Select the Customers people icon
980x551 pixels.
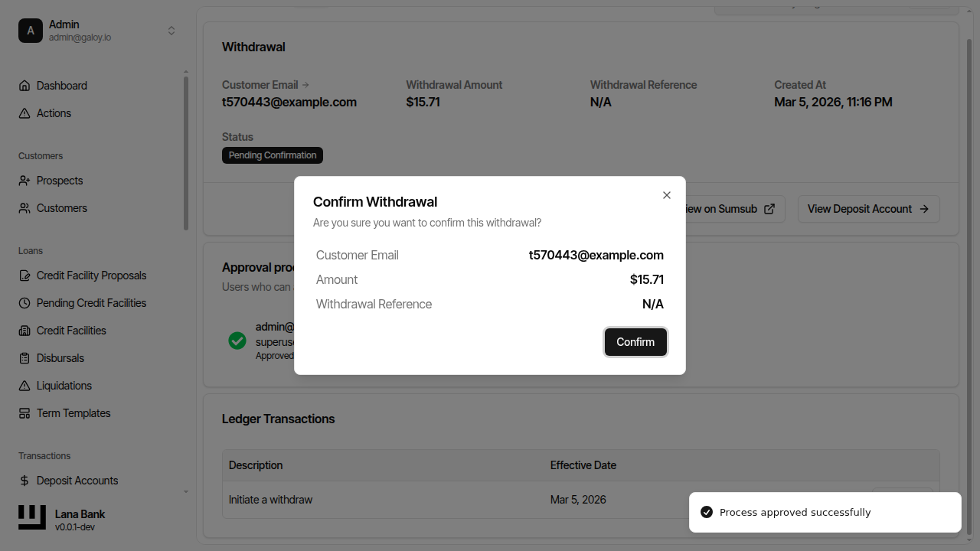(x=24, y=208)
